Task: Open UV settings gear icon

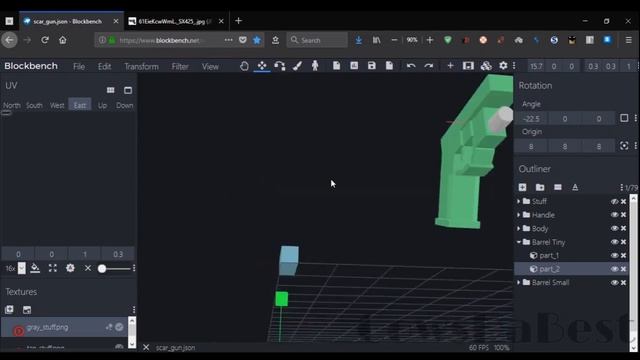Action: tap(70, 268)
